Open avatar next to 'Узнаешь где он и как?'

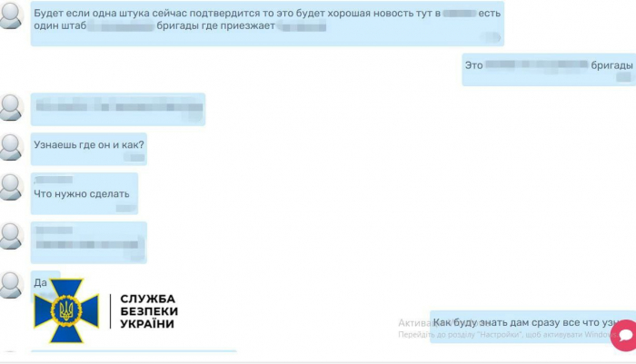click(x=11, y=145)
